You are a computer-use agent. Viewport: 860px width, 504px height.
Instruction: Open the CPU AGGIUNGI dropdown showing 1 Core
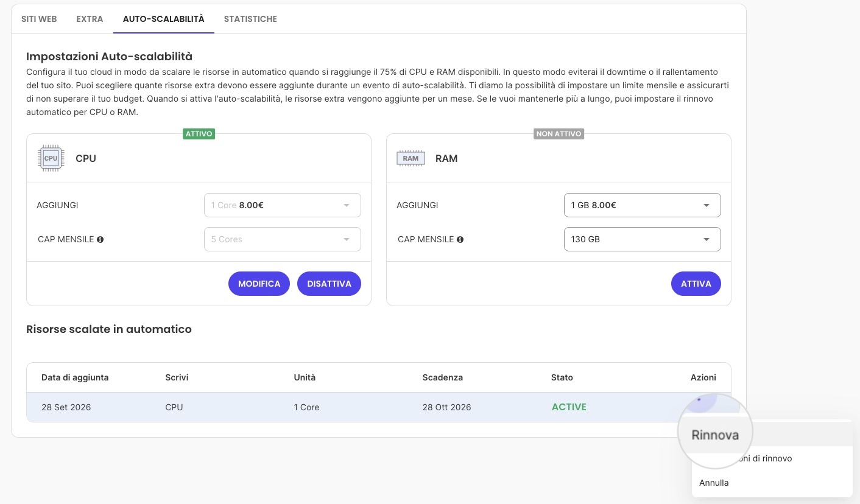tap(283, 205)
